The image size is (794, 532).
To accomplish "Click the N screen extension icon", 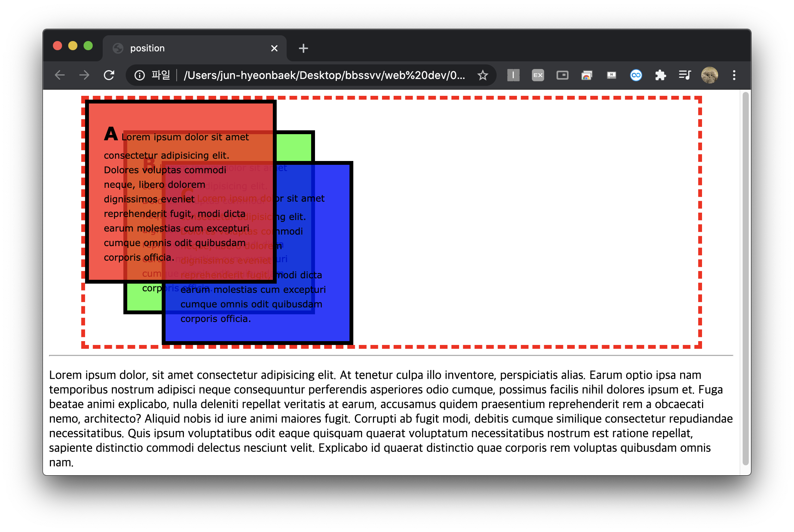I will 611,75.
